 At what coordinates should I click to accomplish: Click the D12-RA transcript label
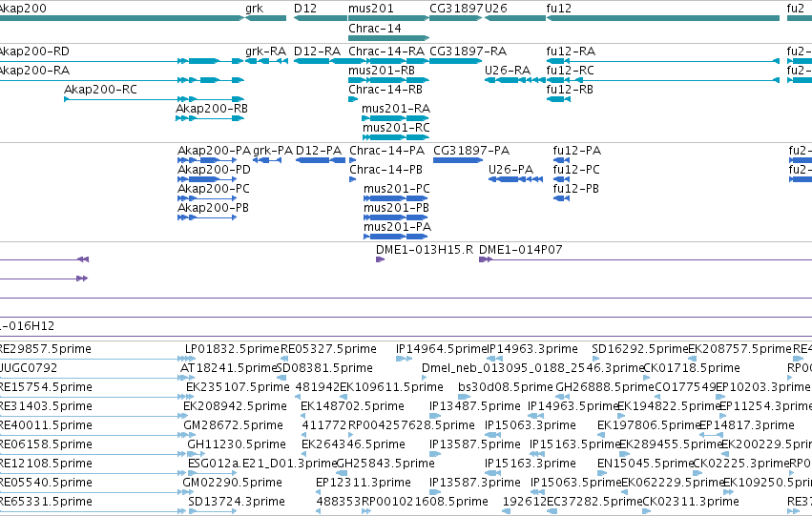317,52
